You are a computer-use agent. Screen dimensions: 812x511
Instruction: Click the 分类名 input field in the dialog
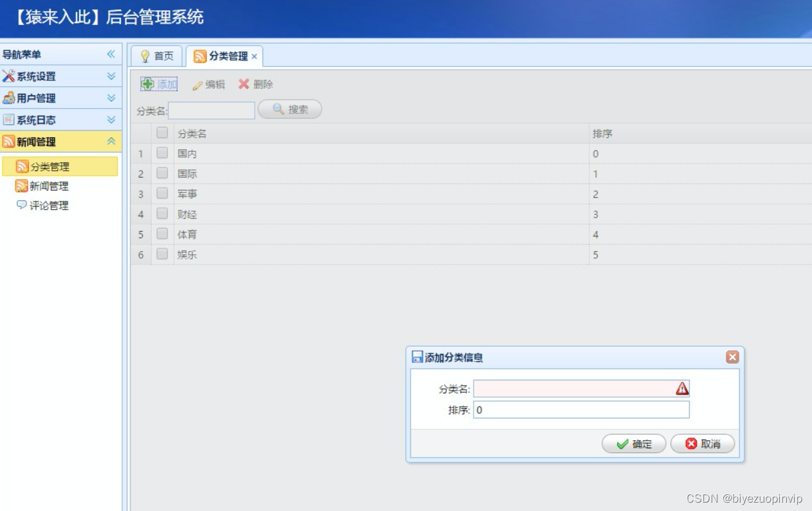tap(573, 388)
